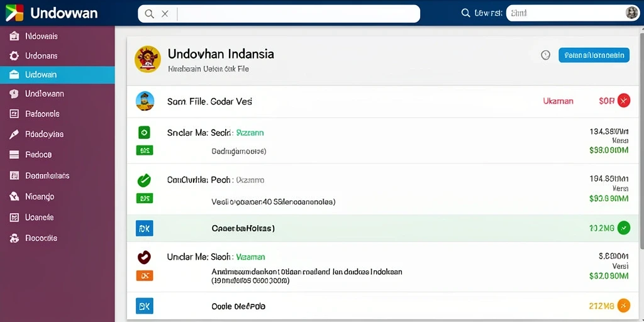Image resolution: width=644 pixels, height=322 pixels.
Task: Click the magnifier icon next to Uewrsi
Action: [466, 13]
